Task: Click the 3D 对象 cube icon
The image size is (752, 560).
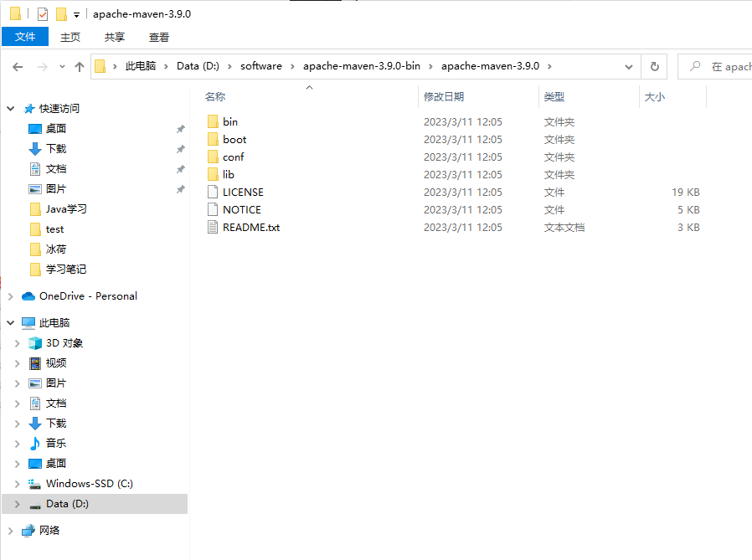Action: pyautogui.click(x=35, y=343)
